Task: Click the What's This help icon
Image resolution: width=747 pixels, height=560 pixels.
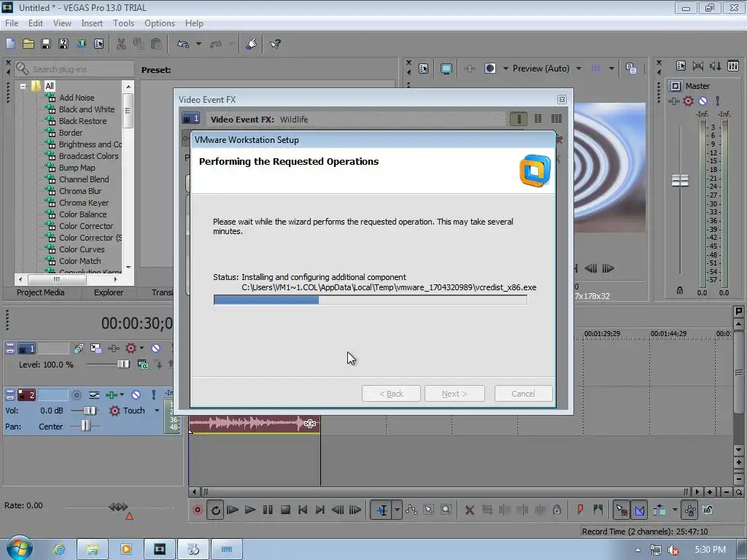Action: coord(275,44)
